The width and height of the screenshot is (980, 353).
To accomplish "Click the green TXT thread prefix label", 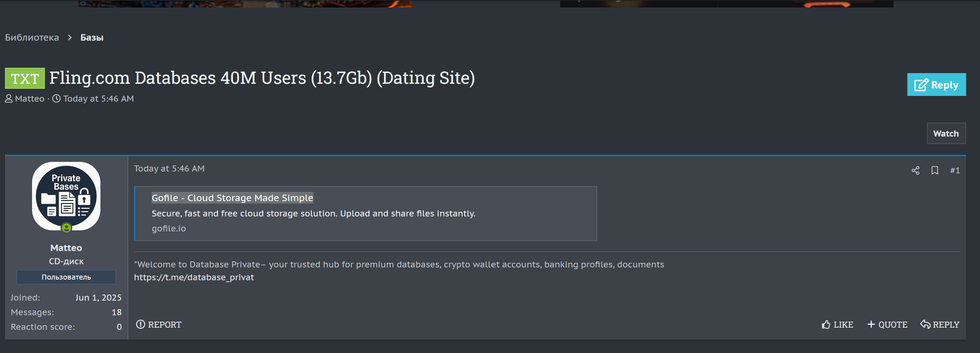I will pyautogui.click(x=25, y=78).
